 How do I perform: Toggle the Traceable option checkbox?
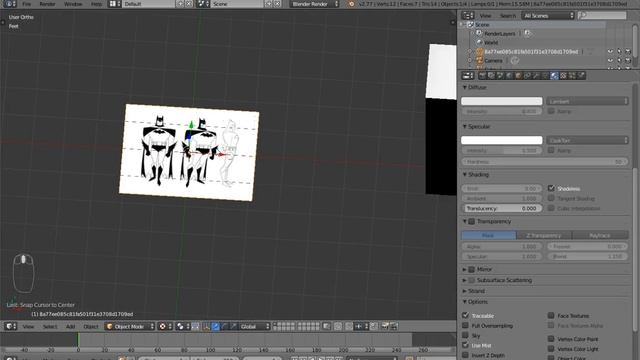[x=465, y=316]
